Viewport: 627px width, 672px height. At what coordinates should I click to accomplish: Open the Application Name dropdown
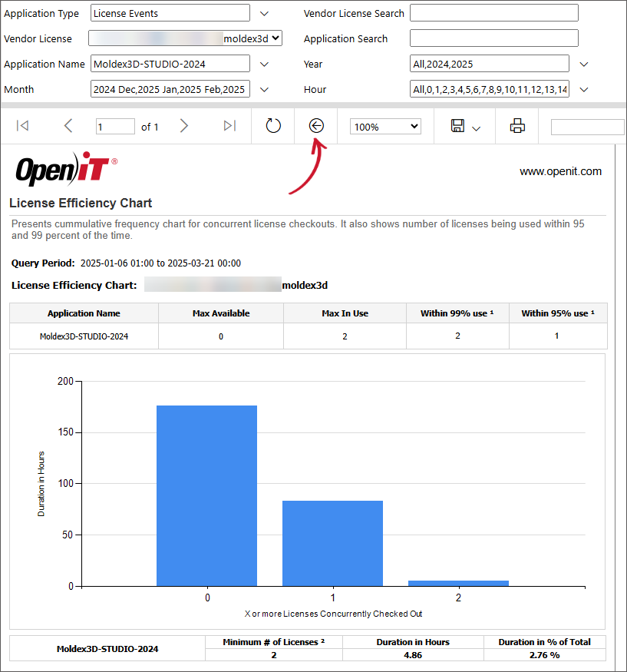263,64
